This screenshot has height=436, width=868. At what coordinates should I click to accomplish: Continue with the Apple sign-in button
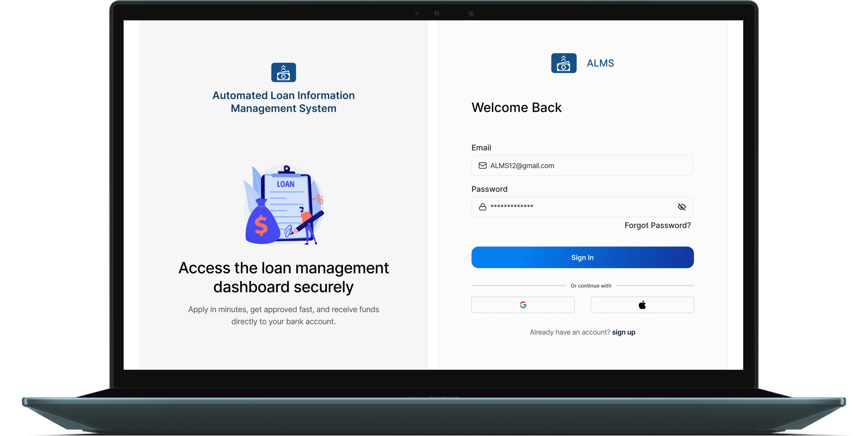642,305
